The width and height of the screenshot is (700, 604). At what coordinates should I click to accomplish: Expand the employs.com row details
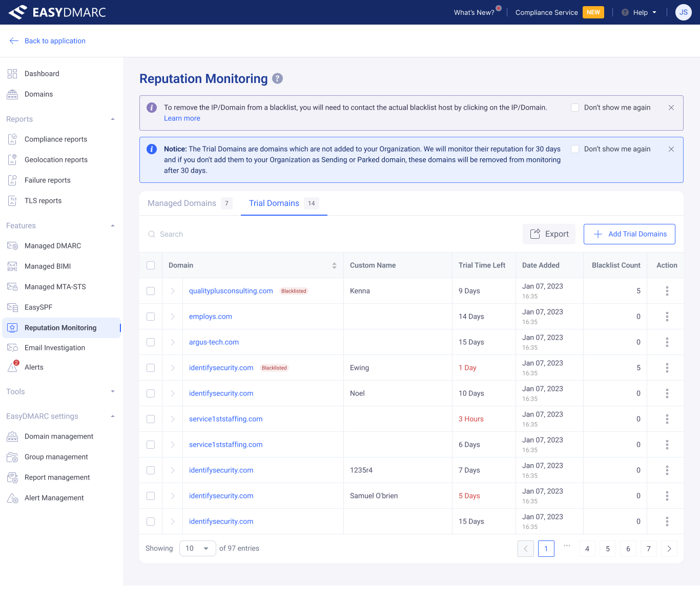pyautogui.click(x=173, y=317)
